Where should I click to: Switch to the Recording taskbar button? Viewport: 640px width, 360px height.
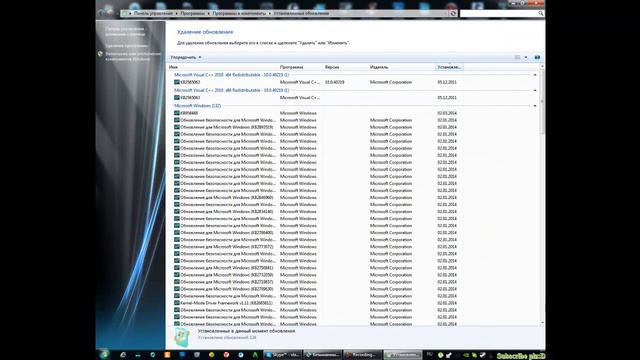(x=362, y=355)
